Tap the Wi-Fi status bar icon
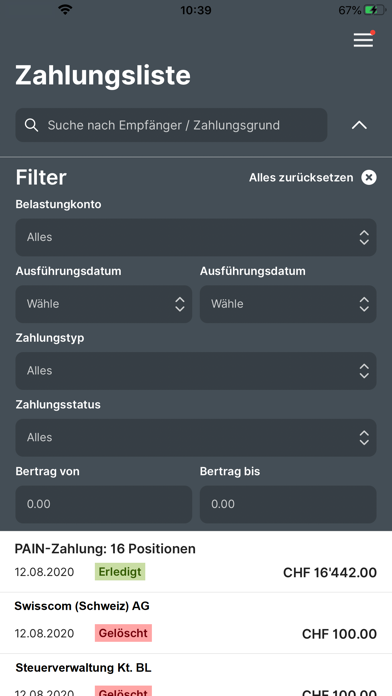This screenshot has height=696, width=392. 65,10
